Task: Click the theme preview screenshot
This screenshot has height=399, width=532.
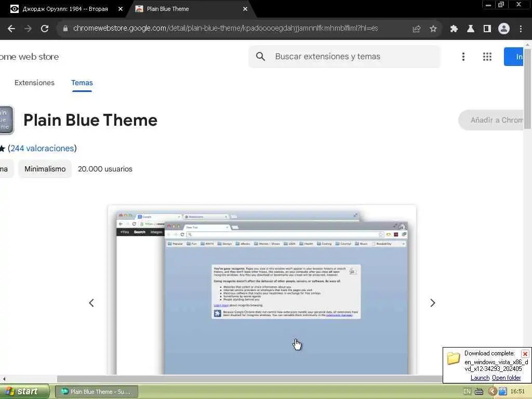Action: click(x=262, y=290)
